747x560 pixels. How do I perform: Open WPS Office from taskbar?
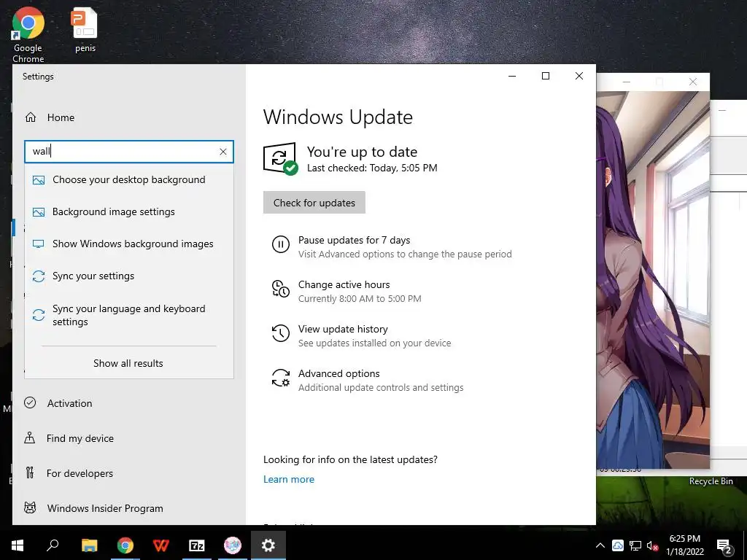pyautogui.click(x=161, y=545)
